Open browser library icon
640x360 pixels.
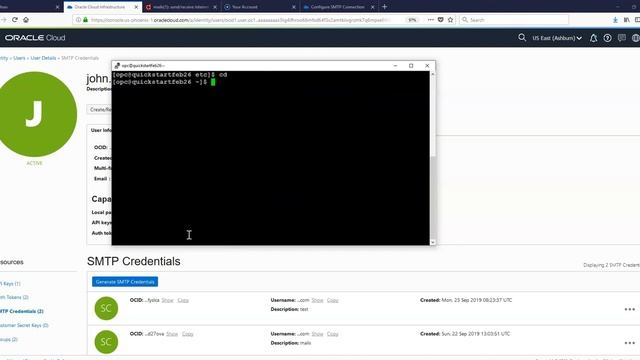point(627,20)
